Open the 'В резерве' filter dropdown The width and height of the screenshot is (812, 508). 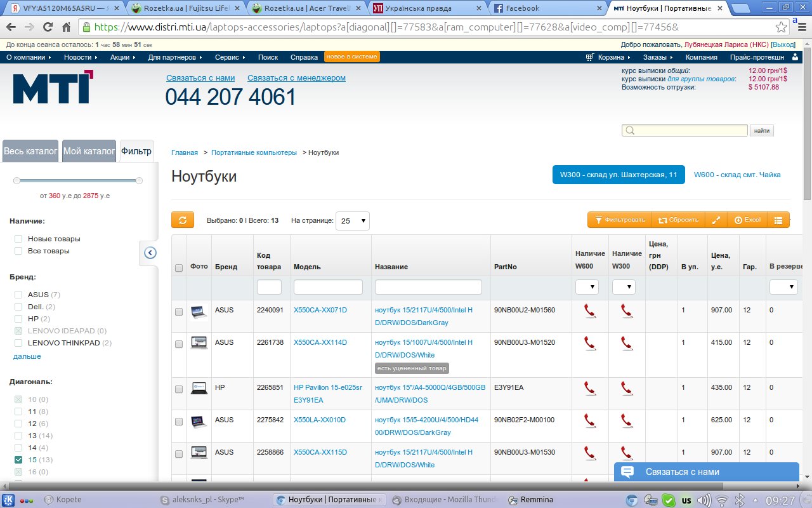tap(783, 287)
